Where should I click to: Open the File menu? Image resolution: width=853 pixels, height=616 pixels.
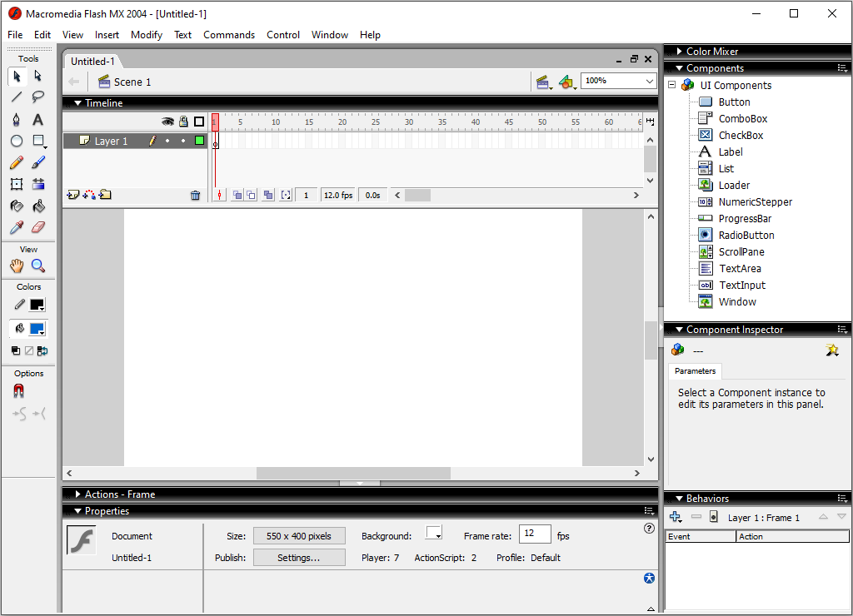pyautogui.click(x=15, y=35)
